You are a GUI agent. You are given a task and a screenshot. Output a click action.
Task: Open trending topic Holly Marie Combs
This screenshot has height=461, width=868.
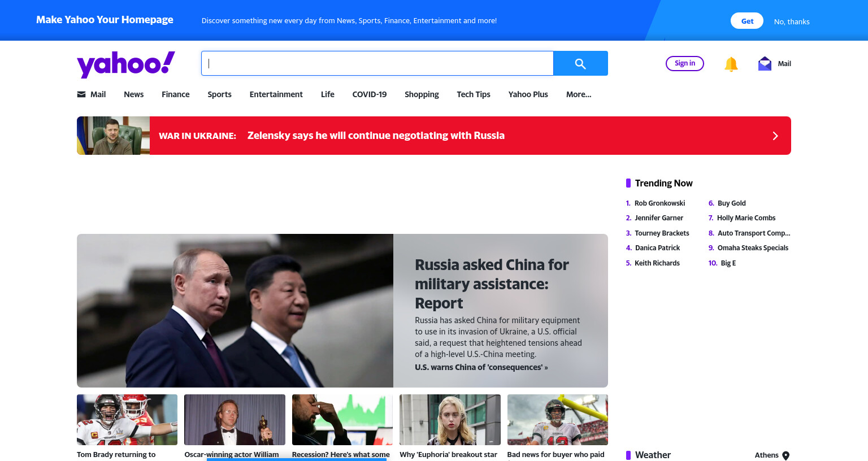click(746, 218)
